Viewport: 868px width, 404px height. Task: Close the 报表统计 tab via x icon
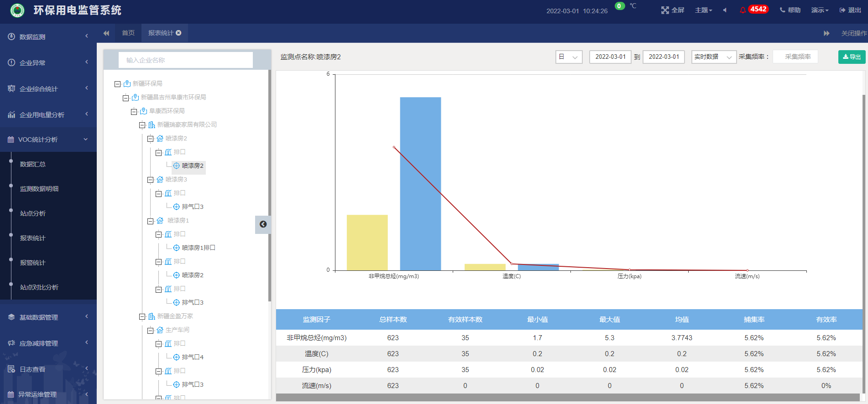(179, 33)
